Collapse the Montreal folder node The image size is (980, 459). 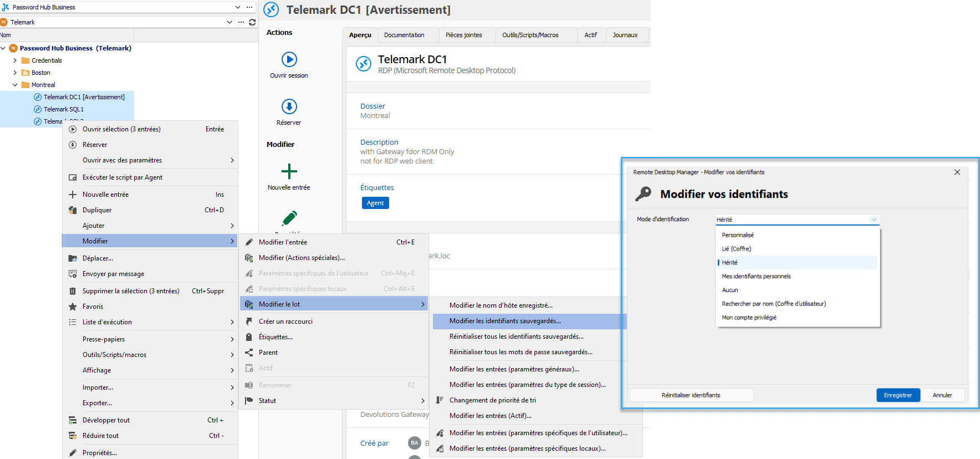tap(15, 85)
